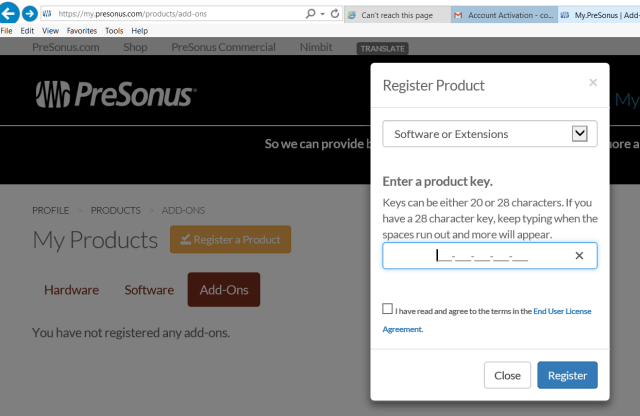Click the PreSonus logo
This screenshot has width=640, height=416.
[x=116, y=95]
